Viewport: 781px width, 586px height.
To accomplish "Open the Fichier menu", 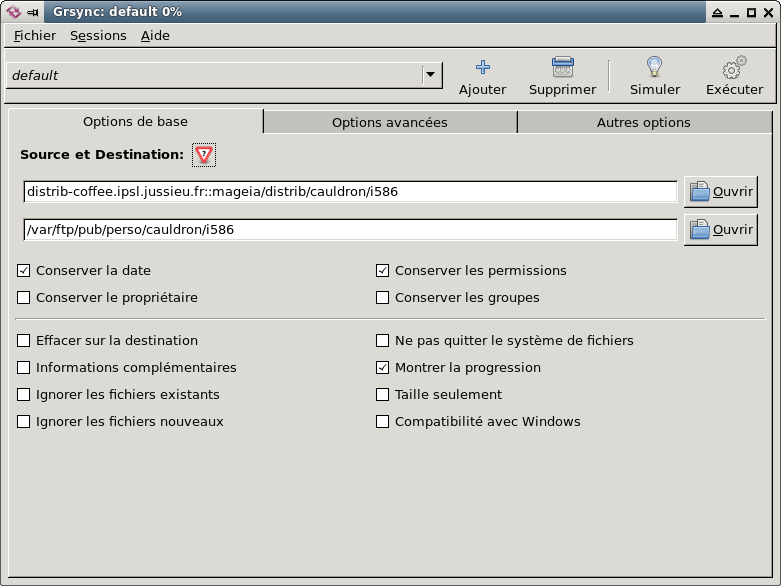I will point(34,36).
